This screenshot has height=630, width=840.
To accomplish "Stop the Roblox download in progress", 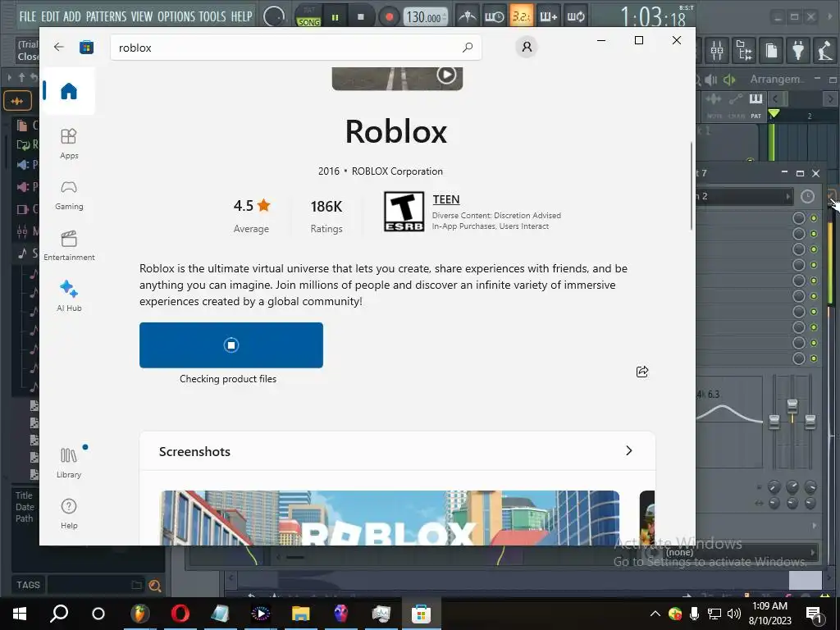I will (231, 345).
